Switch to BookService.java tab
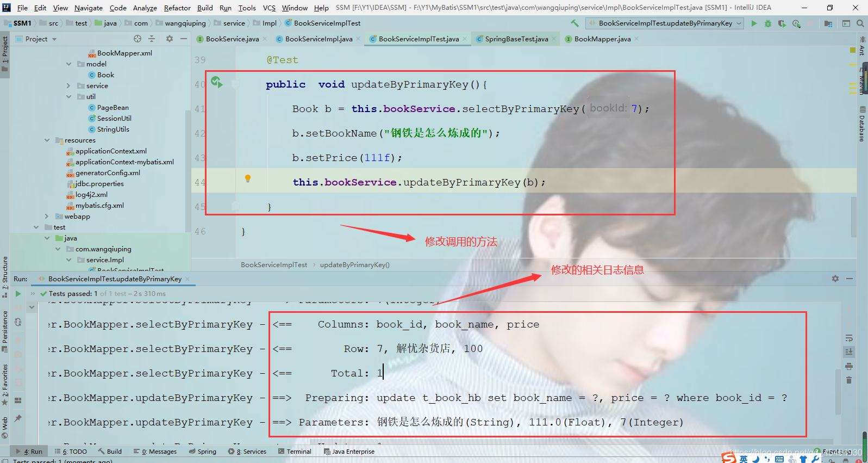The image size is (868, 463). pos(232,39)
